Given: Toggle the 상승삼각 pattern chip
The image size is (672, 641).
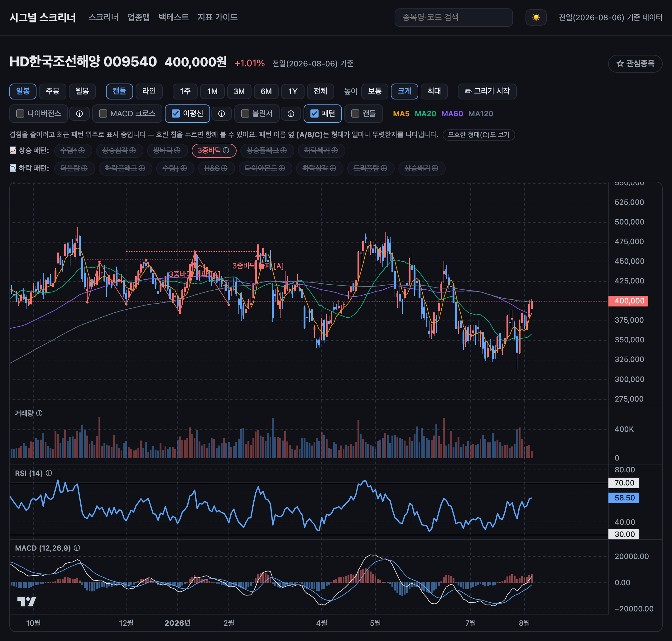Looking at the screenshot, I should (119, 150).
